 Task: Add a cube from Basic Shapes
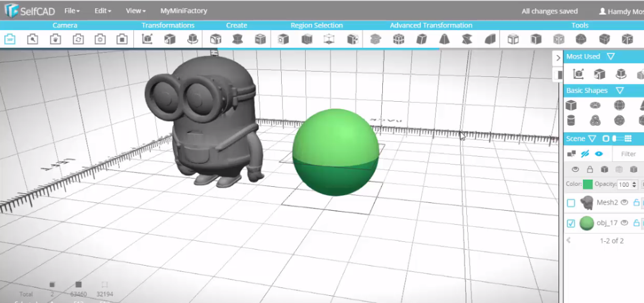pos(571,105)
